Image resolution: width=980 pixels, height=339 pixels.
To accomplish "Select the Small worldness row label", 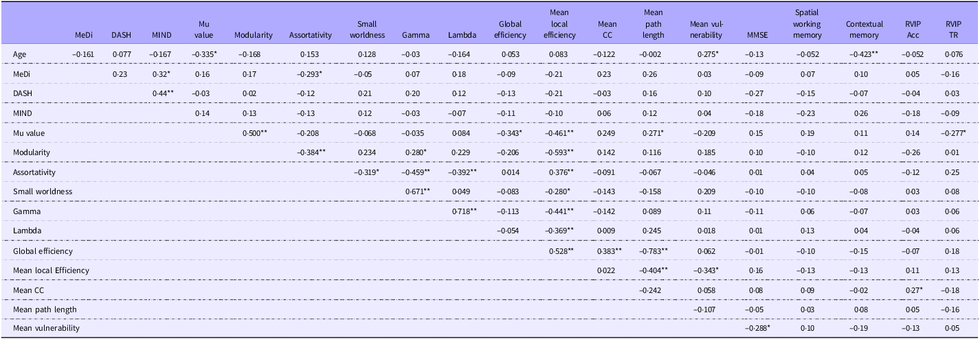I will pos(41,191).
